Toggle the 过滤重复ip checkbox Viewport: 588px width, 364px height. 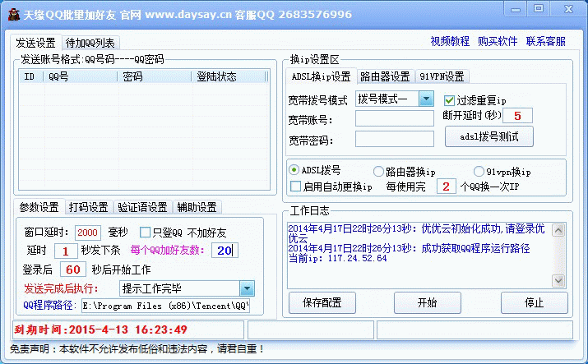click(449, 100)
